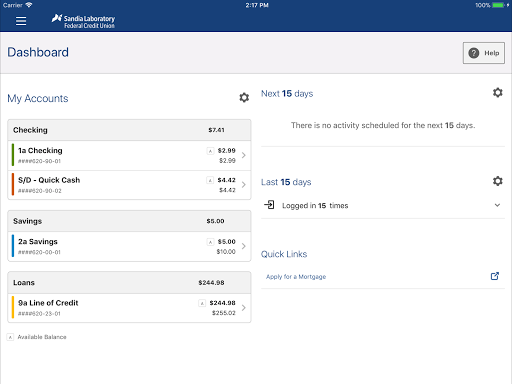Click the battery icon in status bar
Image resolution: width=512 pixels, height=384 pixels.
click(x=498, y=5)
